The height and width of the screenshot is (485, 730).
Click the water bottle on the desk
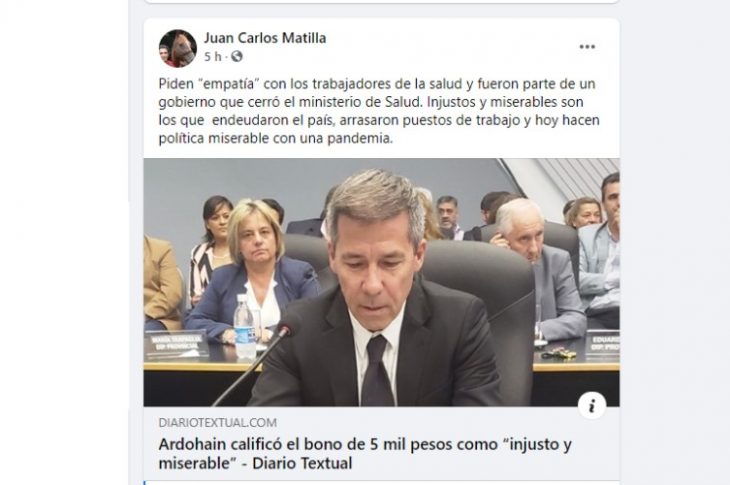[x=244, y=326]
